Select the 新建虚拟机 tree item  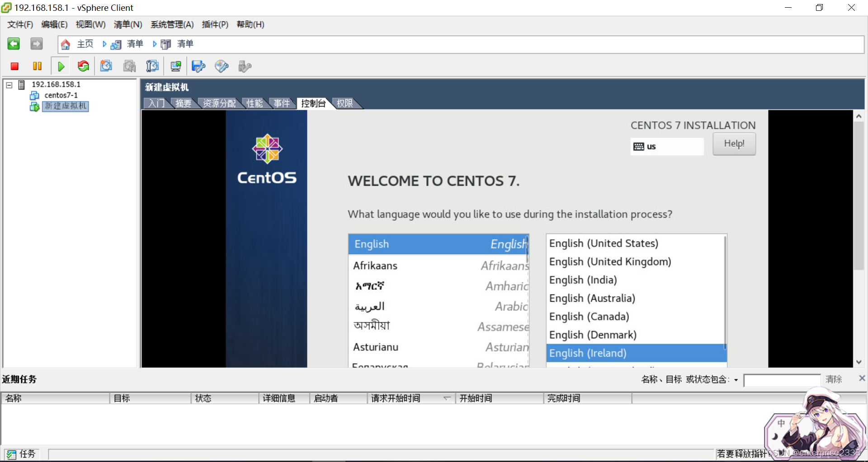coord(66,106)
